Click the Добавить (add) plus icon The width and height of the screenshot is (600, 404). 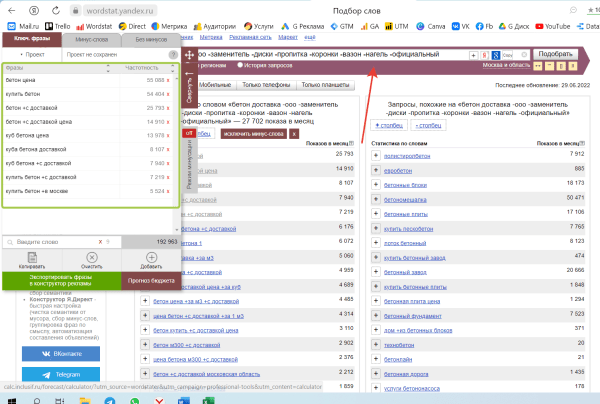point(151,257)
